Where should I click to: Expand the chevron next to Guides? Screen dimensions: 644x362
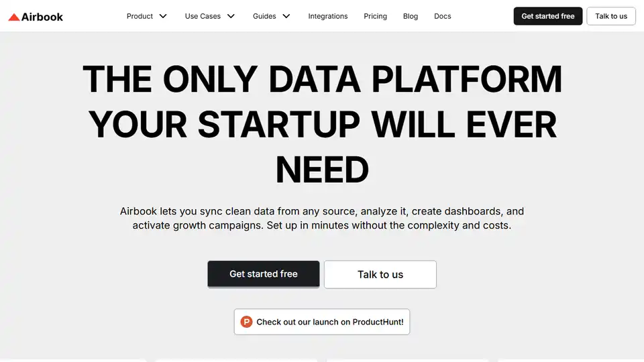click(286, 16)
